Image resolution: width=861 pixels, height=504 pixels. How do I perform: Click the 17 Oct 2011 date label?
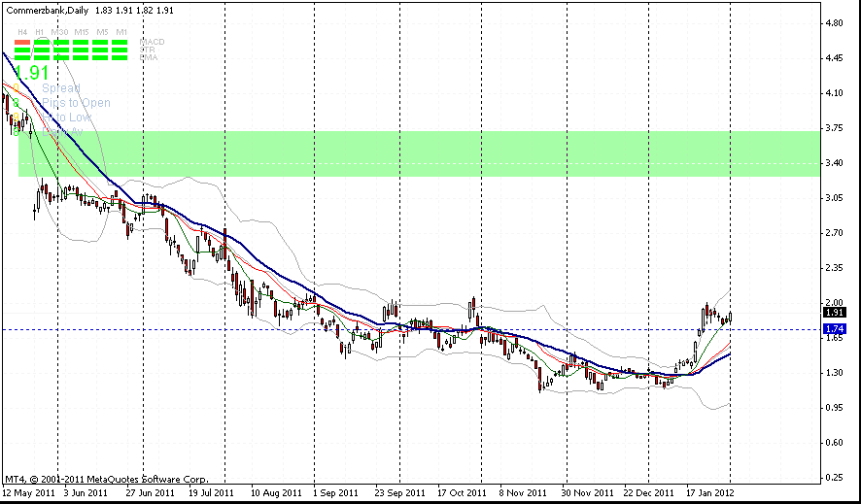point(463,492)
